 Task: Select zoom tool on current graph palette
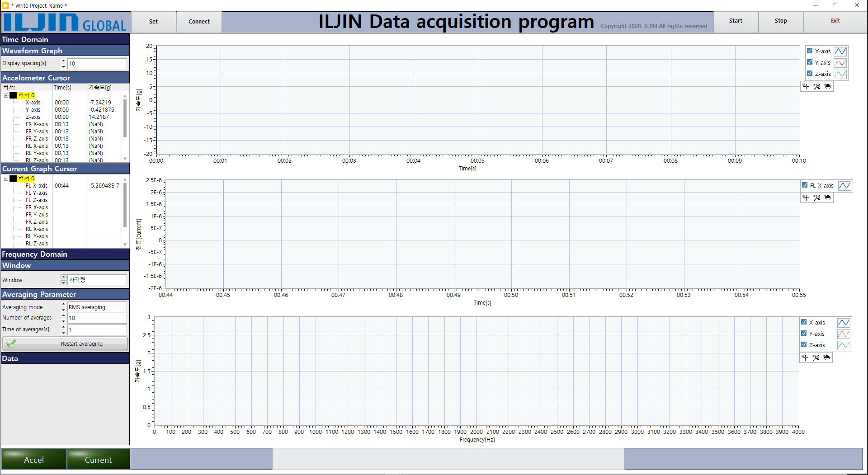click(817, 198)
